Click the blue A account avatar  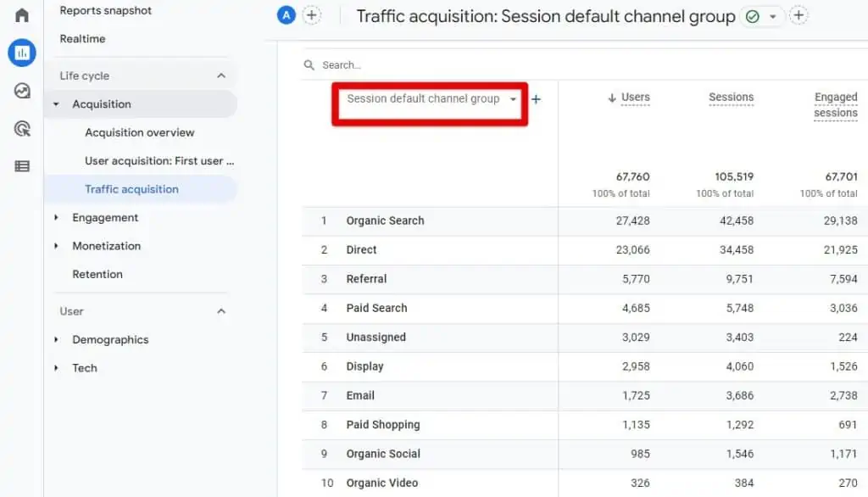[286, 14]
